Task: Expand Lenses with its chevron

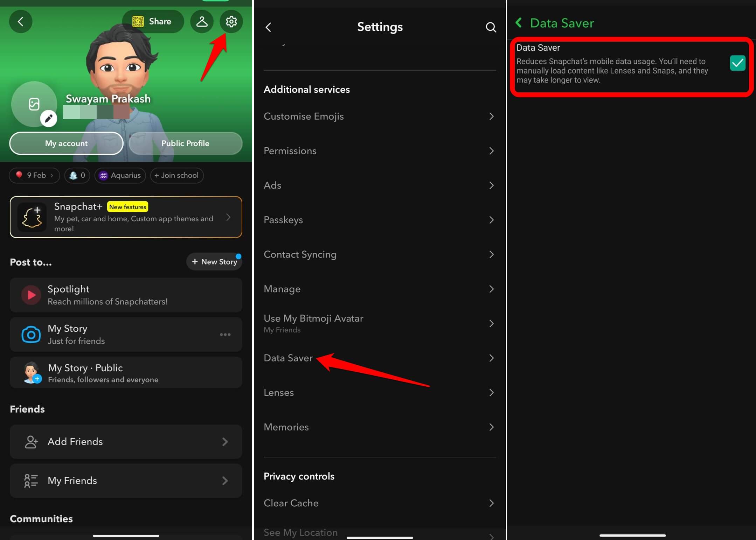Action: [491, 393]
